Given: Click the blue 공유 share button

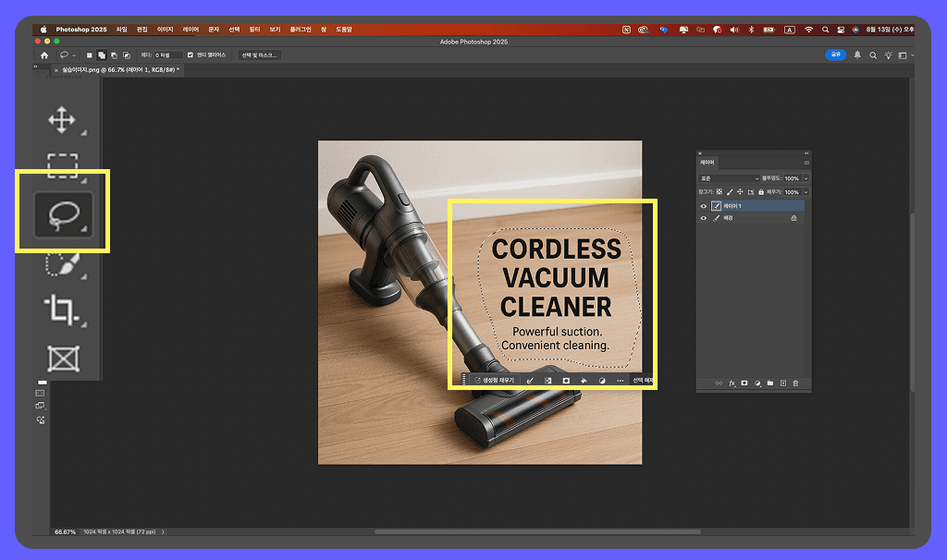Looking at the screenshot, I should point(836,55).
